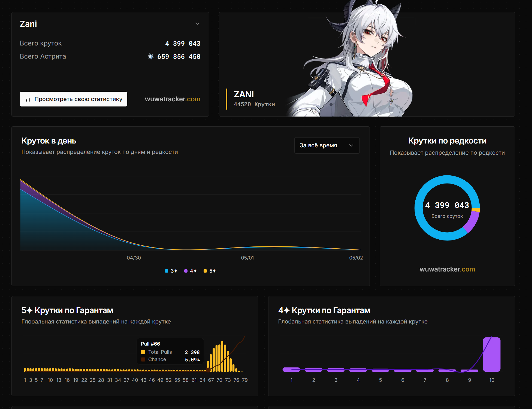Click the 659 856 450 Astrite value

point(179,57)
